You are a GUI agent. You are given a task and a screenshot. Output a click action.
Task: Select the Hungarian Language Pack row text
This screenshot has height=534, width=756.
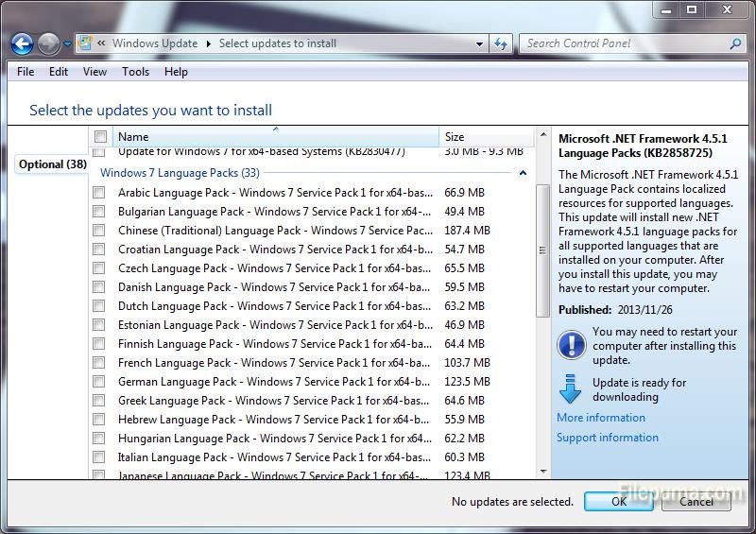275,439
